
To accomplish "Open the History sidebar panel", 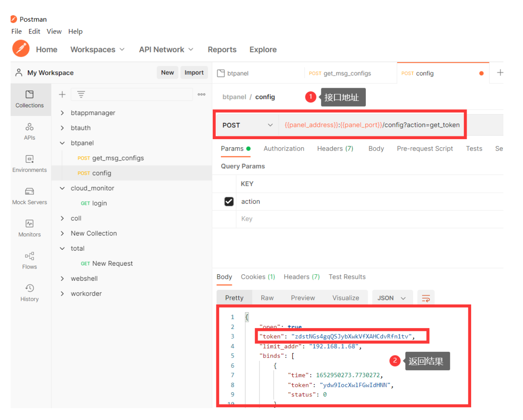I will pyautogui.click(x=29, y=293).
